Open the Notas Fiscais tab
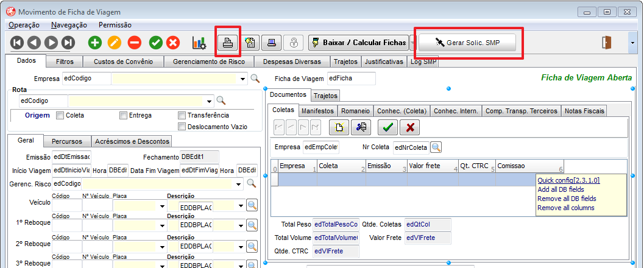 click(584, 111)
